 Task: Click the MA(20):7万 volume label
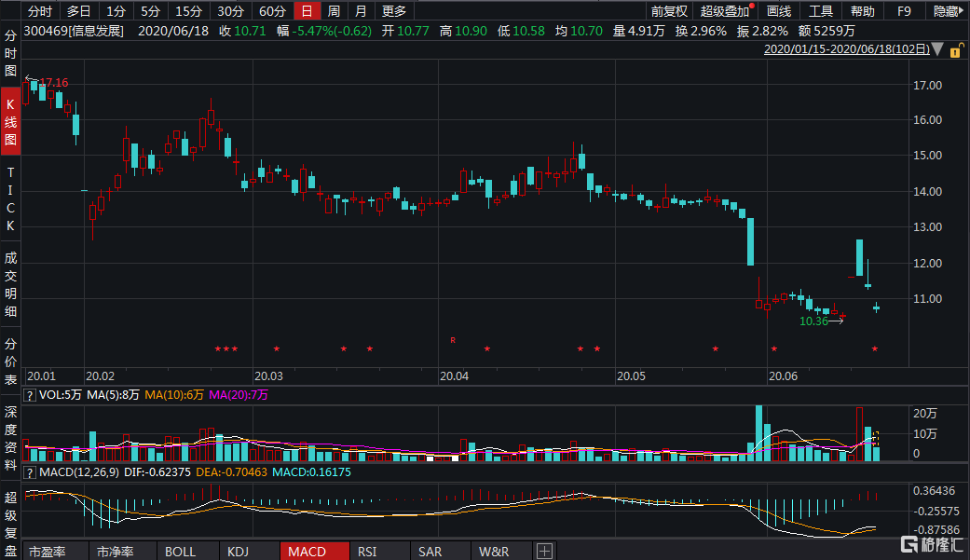(239, 395)
